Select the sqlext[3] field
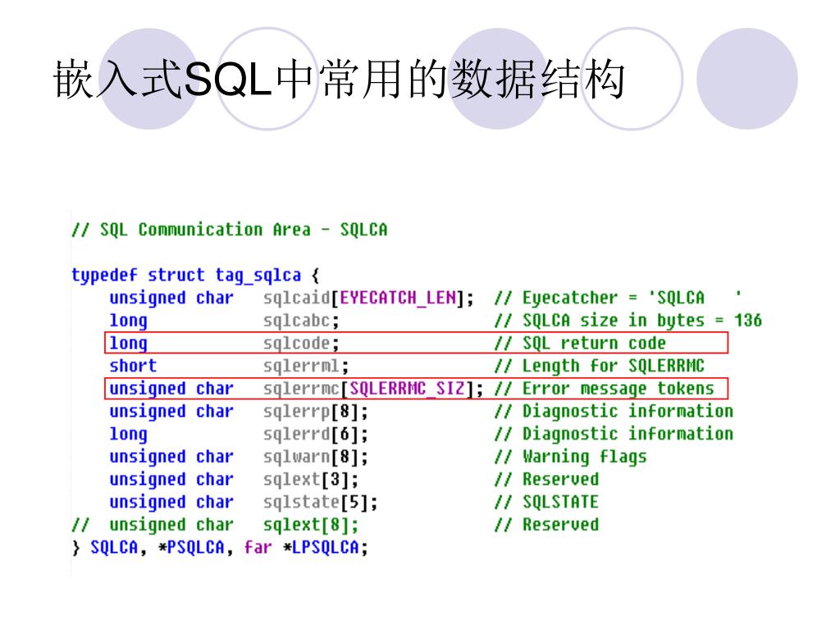 [x=311, y=479]
